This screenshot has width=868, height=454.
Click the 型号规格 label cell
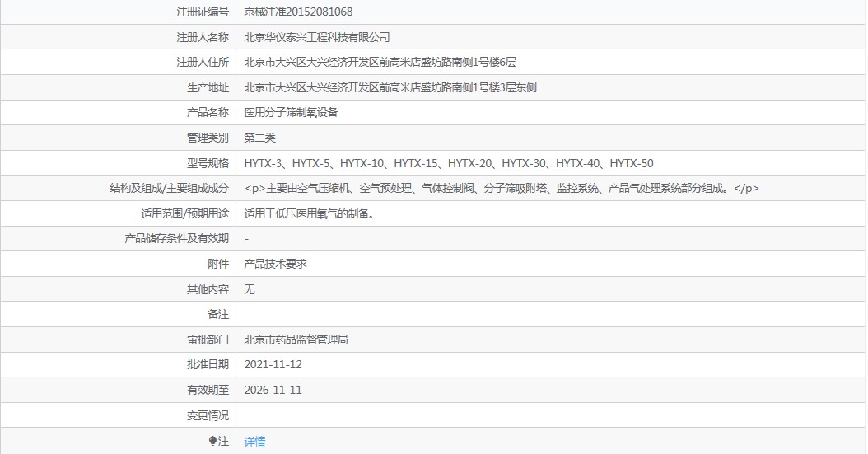(x=119, y=163)
